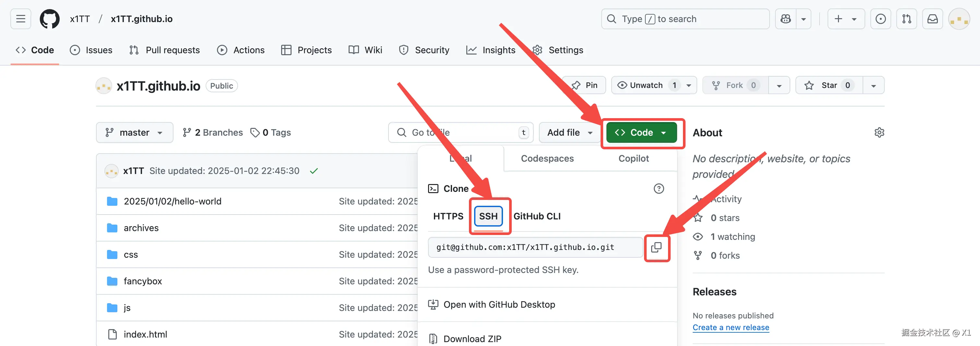Open the archives folder
This screenshot has height=346, width=980.
[141, 228]
